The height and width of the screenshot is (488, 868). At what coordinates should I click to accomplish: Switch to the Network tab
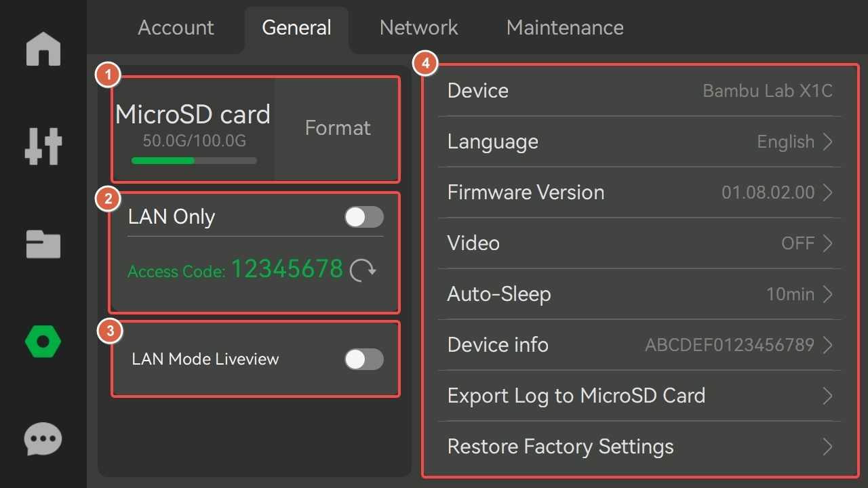(x=418, y=28)
